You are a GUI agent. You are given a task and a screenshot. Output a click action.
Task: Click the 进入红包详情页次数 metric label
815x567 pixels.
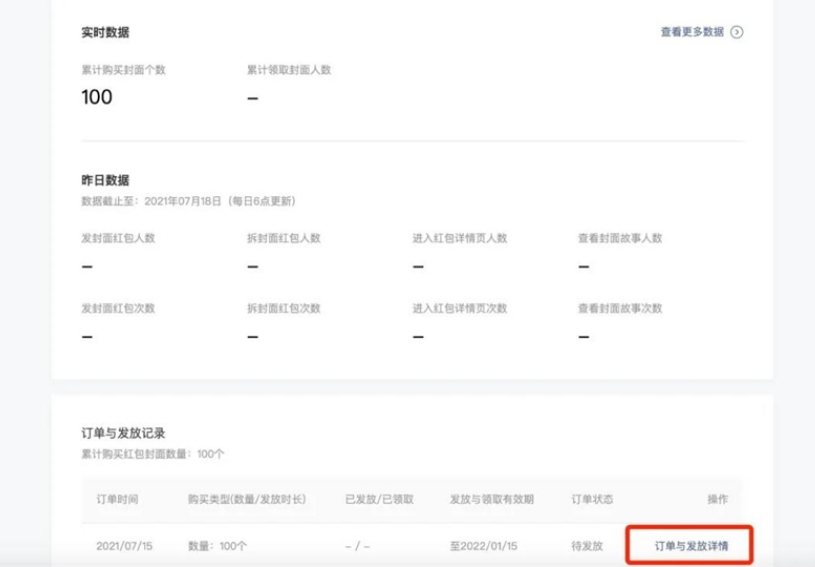[460, 308]
